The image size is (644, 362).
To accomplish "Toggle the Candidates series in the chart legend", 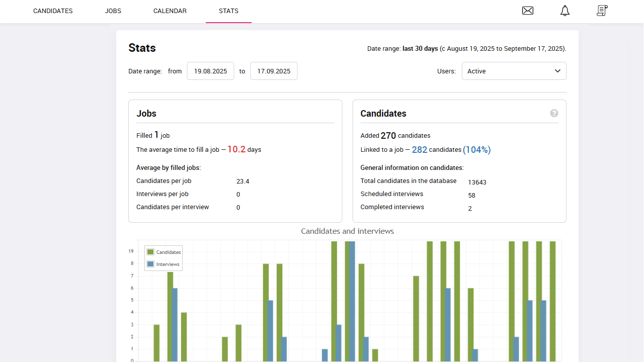I will click(x=163, y=251).
